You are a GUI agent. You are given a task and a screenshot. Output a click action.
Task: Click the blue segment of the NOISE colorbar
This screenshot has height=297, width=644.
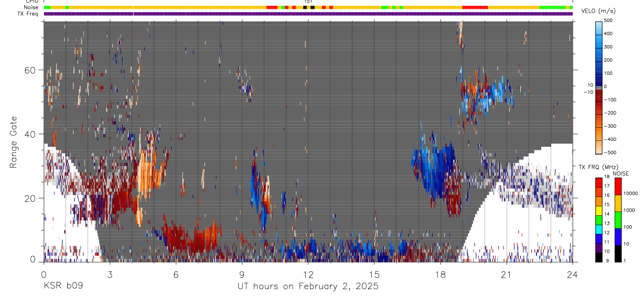tap(618, 236)
